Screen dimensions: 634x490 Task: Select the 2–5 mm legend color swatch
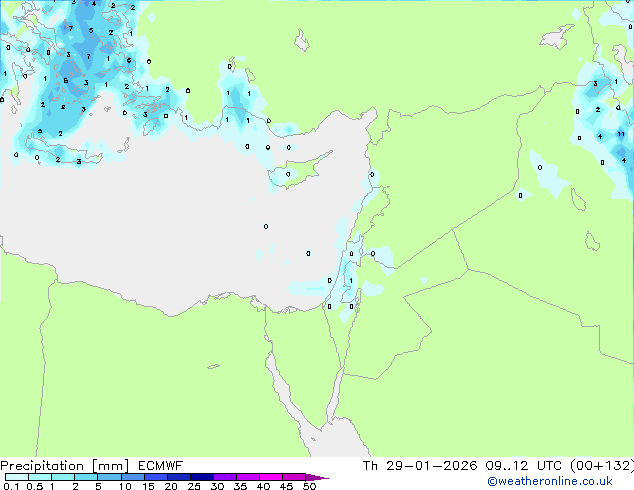[x=86, y=477]
